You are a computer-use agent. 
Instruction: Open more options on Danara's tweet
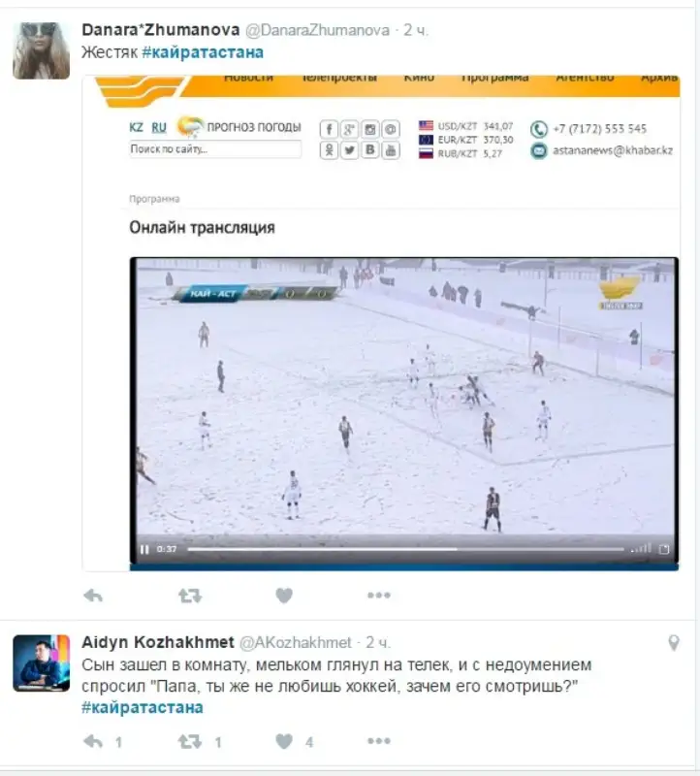pos(379,596)
